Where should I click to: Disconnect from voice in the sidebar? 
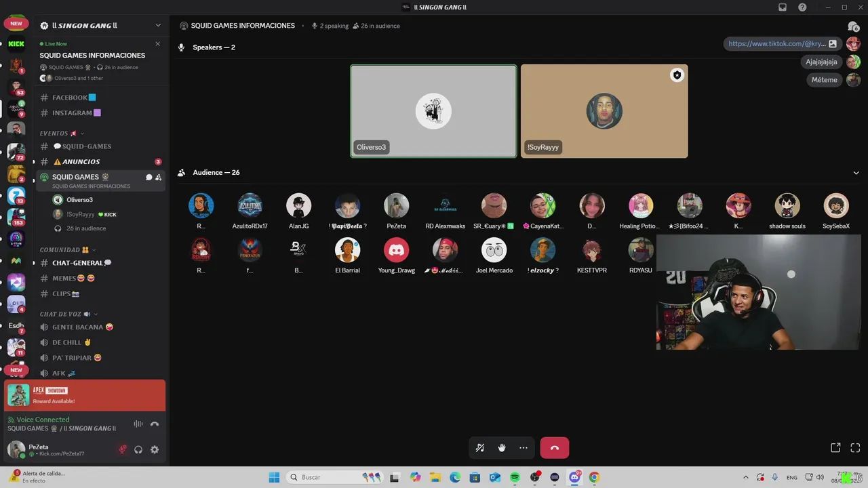tap(155, 424)
